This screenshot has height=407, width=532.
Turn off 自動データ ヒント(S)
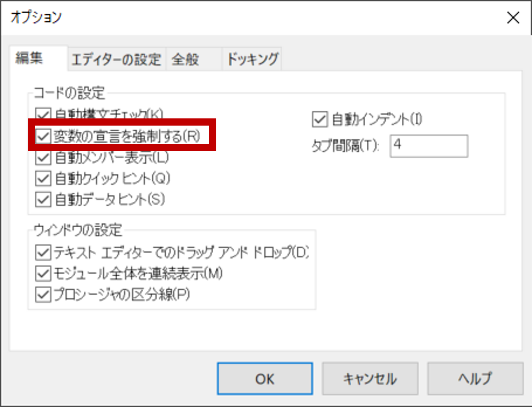click(43, 199)
